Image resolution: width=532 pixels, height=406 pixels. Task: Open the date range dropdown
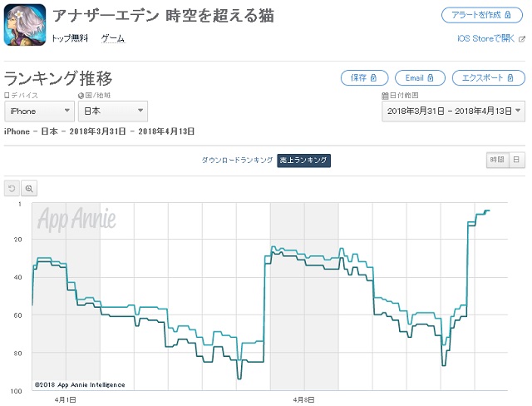tap(453, 111)
